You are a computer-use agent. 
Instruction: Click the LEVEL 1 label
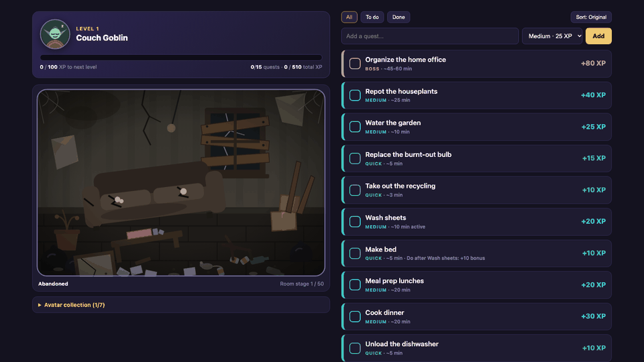click(x=87, y=29)
